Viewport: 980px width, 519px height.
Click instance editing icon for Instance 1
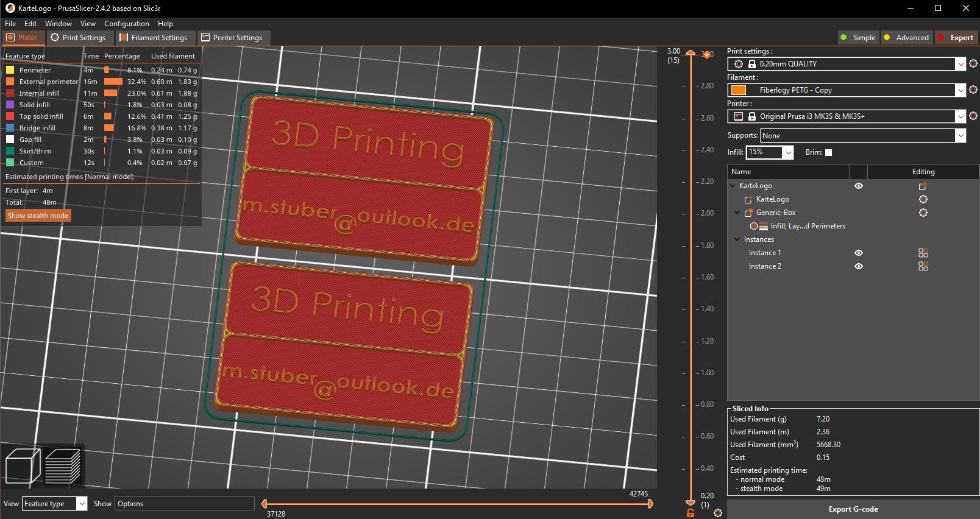coord(923,253)
